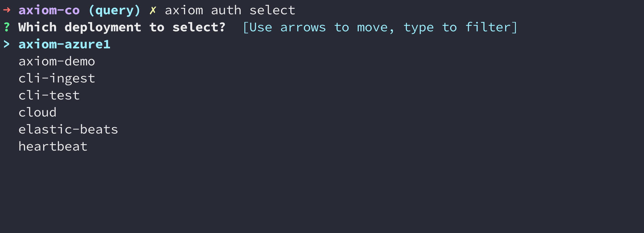The image size is (644, 233).
Task: Select the axiom-azure1 deployment
Action: tap(64, 44)
